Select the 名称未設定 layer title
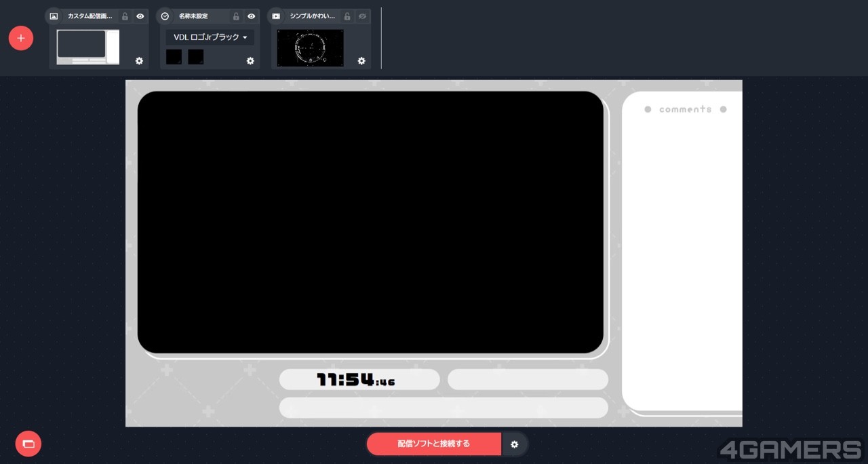Screen dimensions: 868x464 point(193,16)
